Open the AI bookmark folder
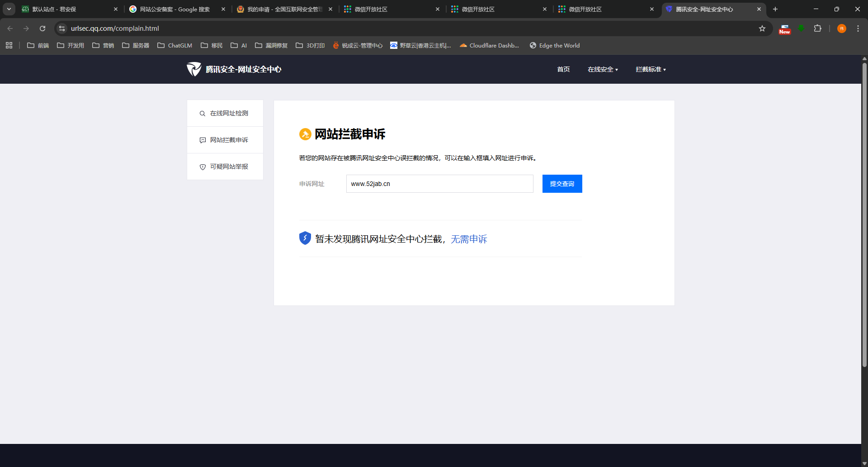The height and width of the screenshot is (467, 868). pos(239,45)
